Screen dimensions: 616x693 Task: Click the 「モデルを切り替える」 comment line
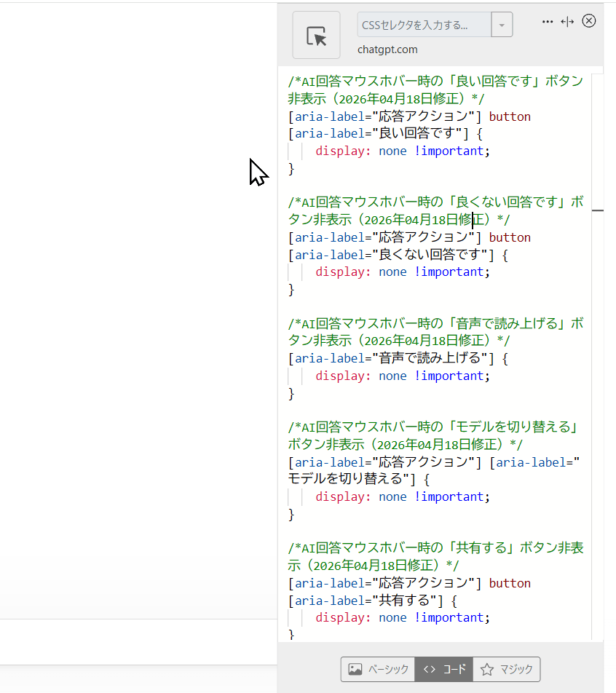coord(435,427)
